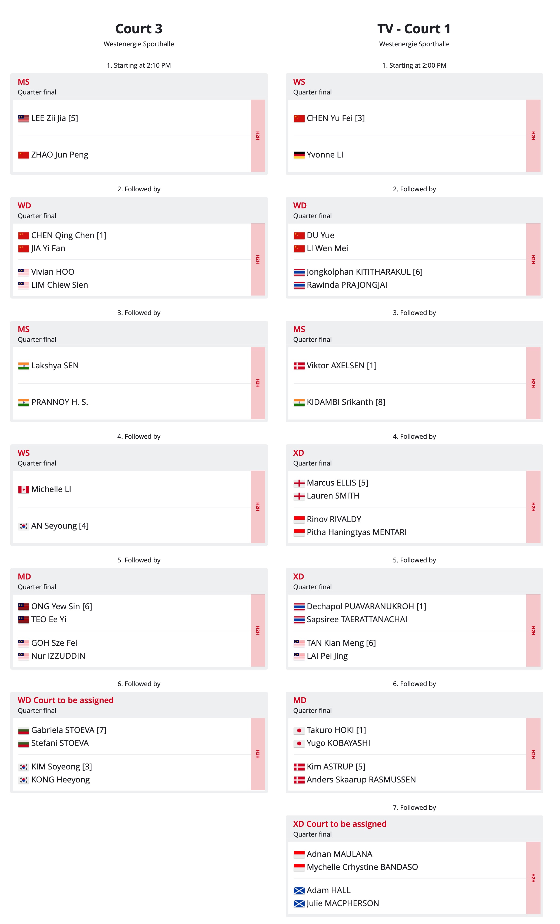Image resolution: width=560 pixels, height=924 pixels.
Task: Click German flag next to Yvonne LI
Action: pyautogui.click(x=299, y=155)
